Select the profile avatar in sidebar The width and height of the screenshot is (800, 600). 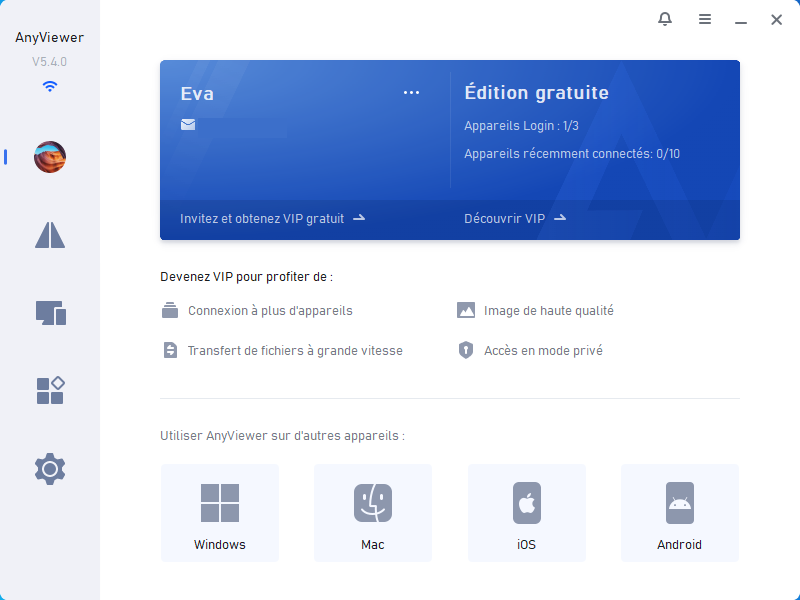[50, 157]
